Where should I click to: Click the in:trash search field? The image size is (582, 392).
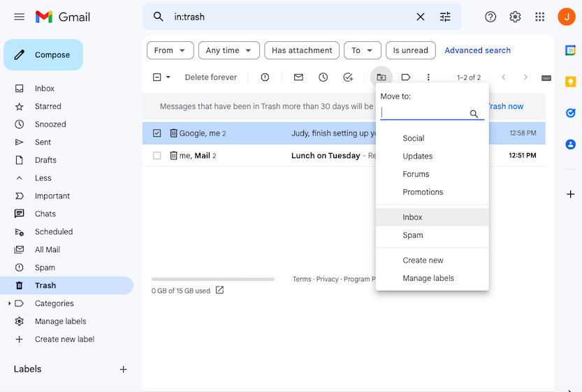pos(289,17)
